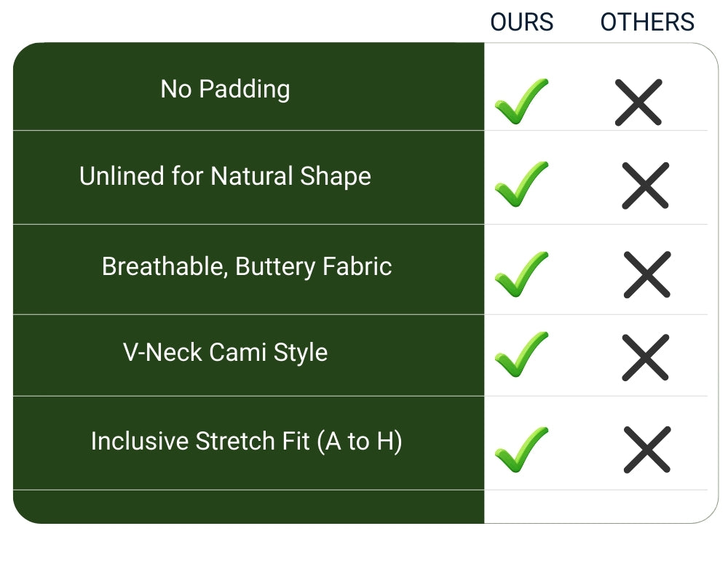
Task: Click the Inclusive Stretch Fit (A to H) text
Action: tap(246, 442)
